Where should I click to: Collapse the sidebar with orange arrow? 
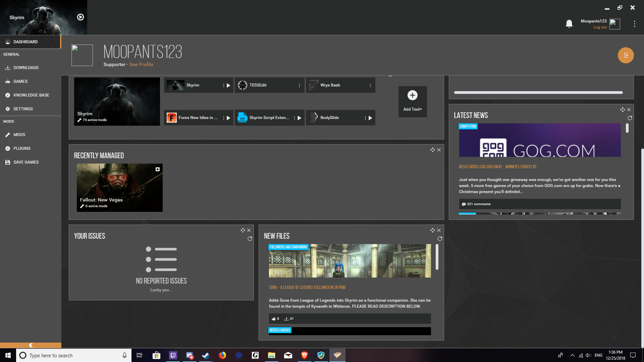31,345
